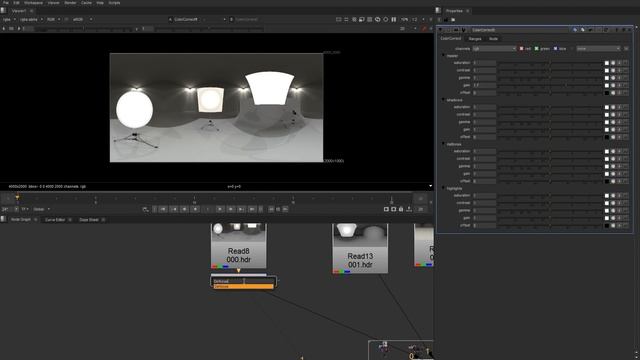Image resolution: width=640 pixels, height=360 pixels.
Task: Collapse the highlights section
Action: (444, 188)
